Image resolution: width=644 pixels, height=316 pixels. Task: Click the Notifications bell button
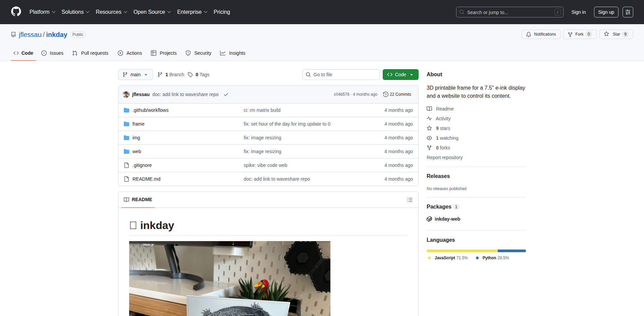point(541,34)
